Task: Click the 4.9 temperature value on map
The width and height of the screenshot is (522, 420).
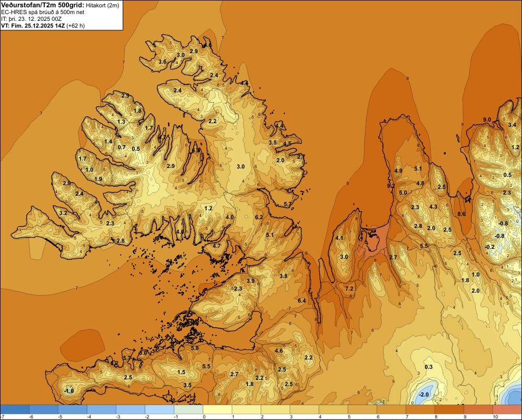Action: click(x=398, y=171)
